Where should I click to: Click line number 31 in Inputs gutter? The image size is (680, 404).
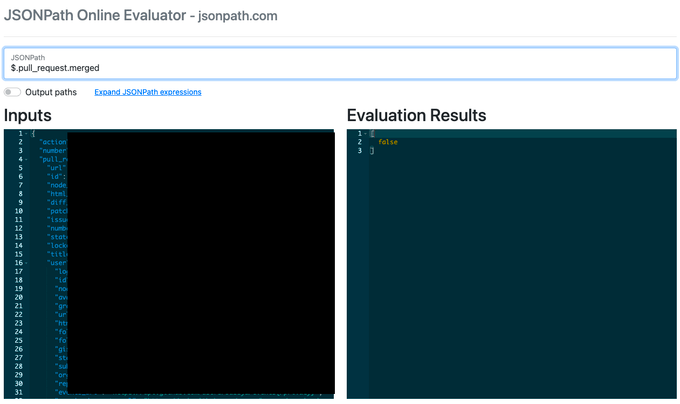(x=18, y=392)
